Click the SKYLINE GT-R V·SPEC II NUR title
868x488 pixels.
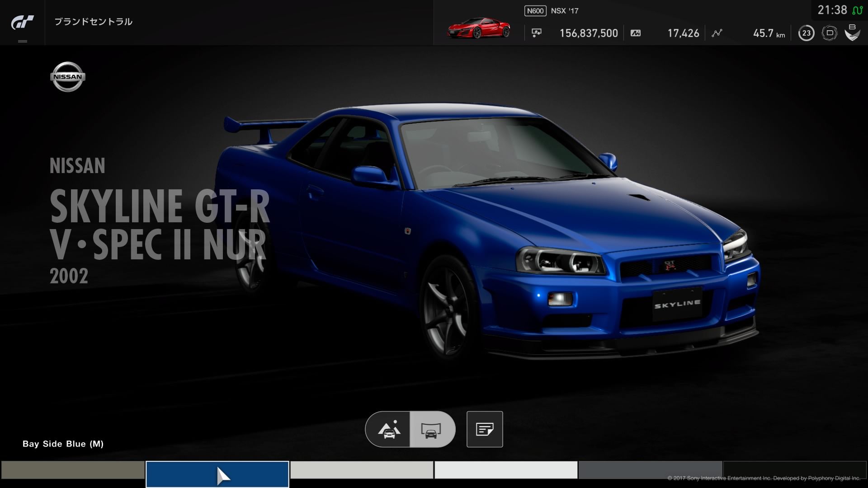click(x=160, y=225)
